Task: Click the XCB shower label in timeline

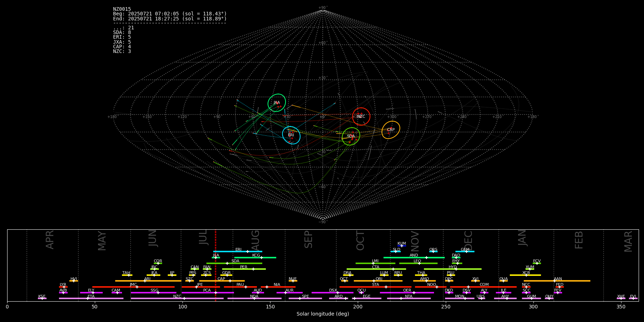Action: (526, 273)
